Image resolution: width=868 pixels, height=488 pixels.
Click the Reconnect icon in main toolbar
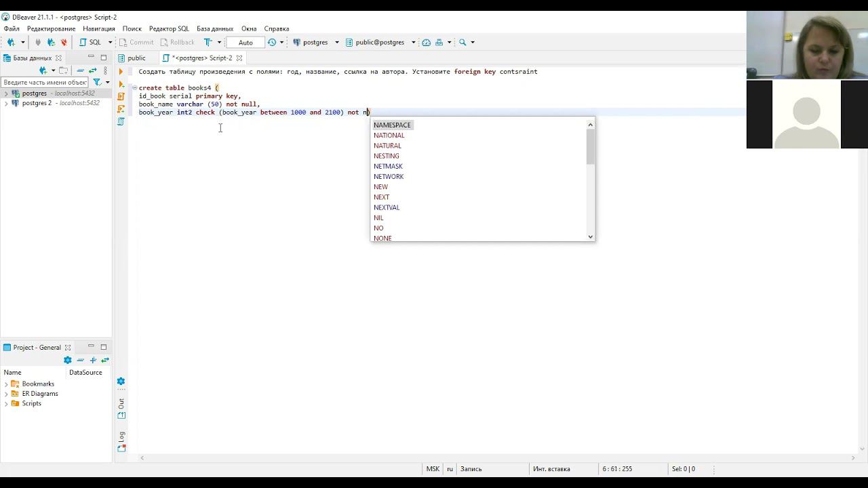tap(51, 42)
